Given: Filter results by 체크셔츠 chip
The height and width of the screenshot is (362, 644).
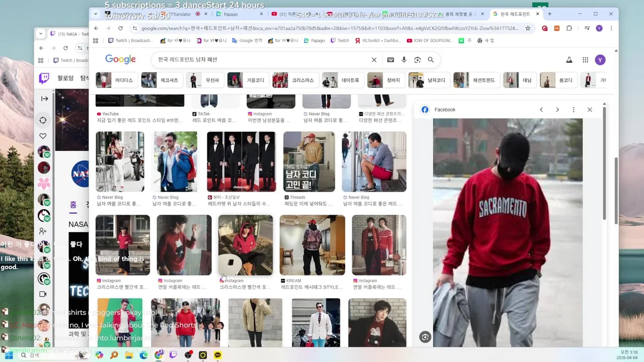Looking at the screenshot, I should click(162, 80).
